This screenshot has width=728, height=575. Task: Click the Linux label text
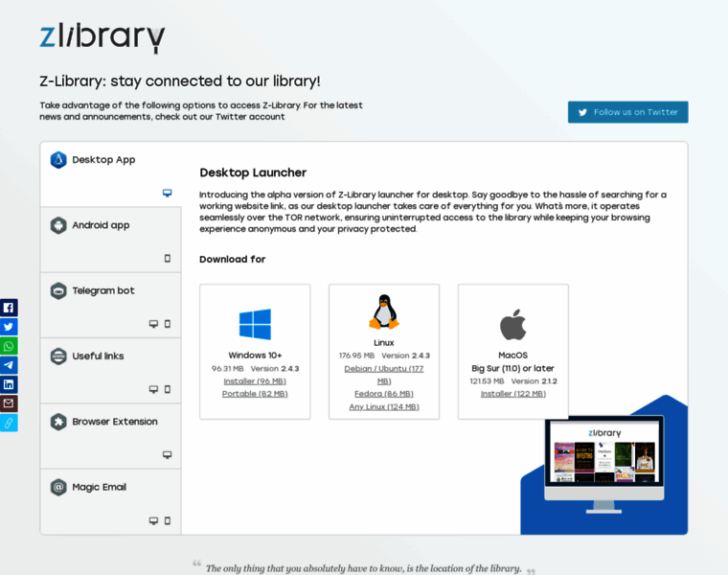tap(384, 342)
